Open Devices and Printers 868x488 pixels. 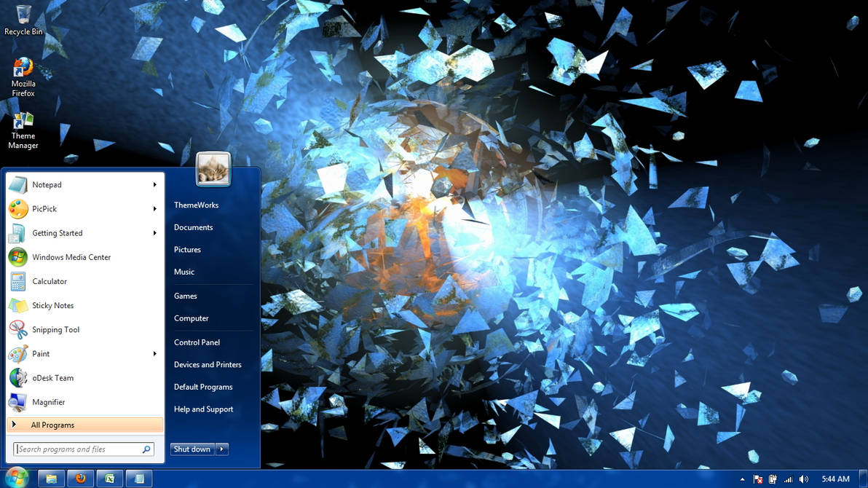click(208, 364)
